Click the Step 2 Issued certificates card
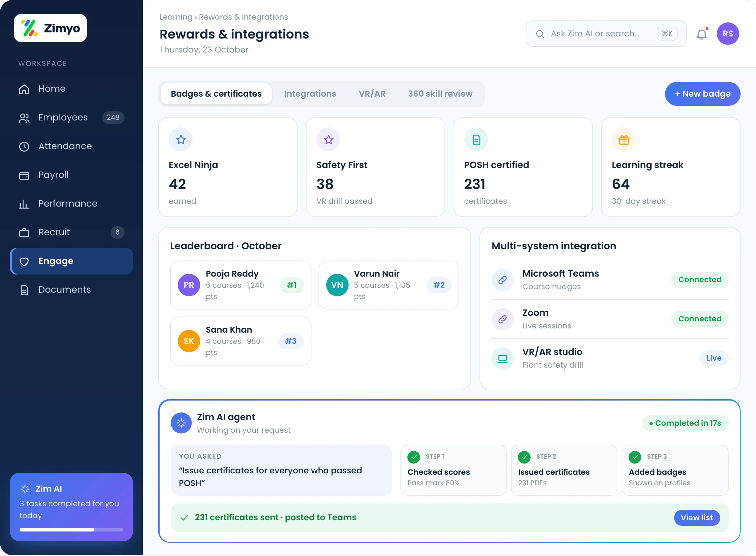Screen dimensions: 756x556 pyautogui.click(x=564, y=470)
